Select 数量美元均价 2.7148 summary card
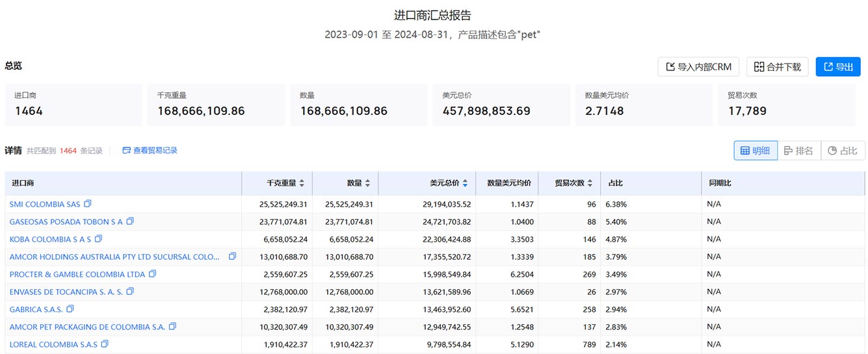This screenshot has height=354, width=868. click(x=644, y=105)
